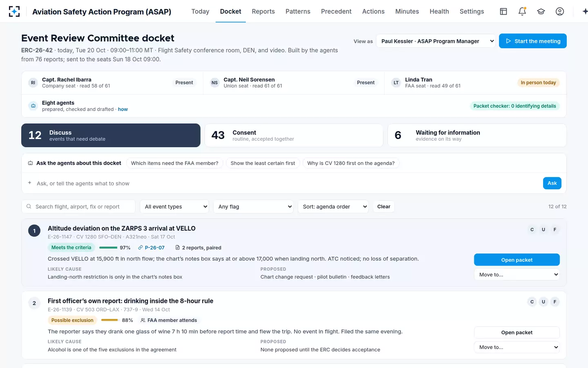
Task: Click the P-26-07 linked pattern
Action: coord(151,248)
